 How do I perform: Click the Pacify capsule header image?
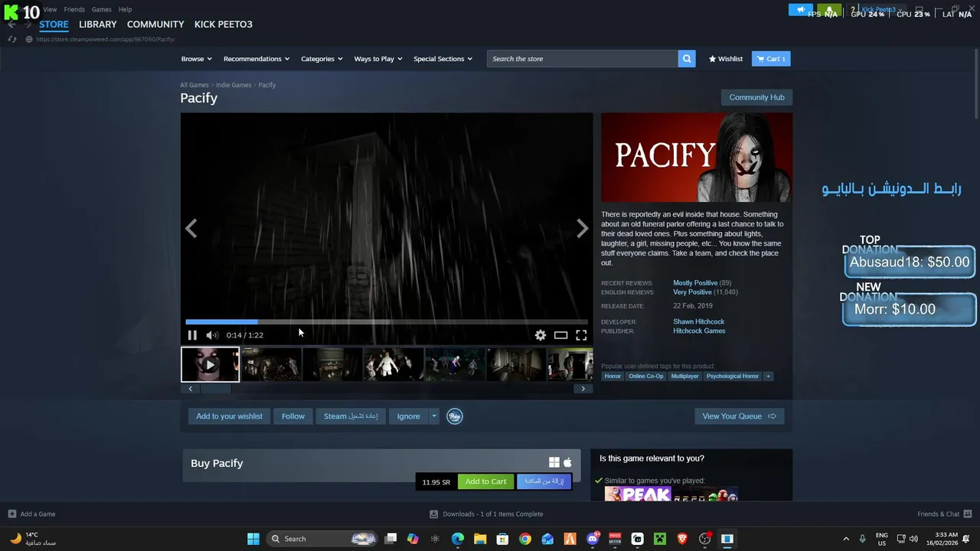point(697,157)
